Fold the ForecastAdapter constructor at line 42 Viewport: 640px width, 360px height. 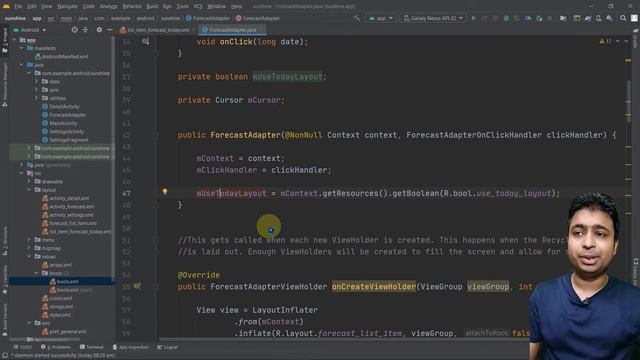[156, 135]
